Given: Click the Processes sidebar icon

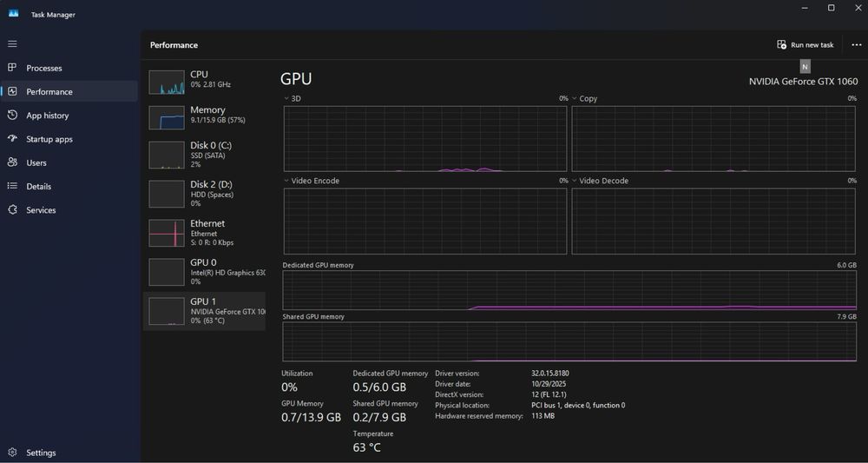Looking at the screenshot, I should click(x=12, y=68).
